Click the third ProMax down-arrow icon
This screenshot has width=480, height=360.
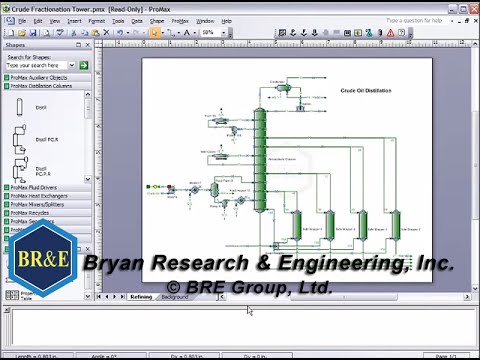(x=314, y=33)
